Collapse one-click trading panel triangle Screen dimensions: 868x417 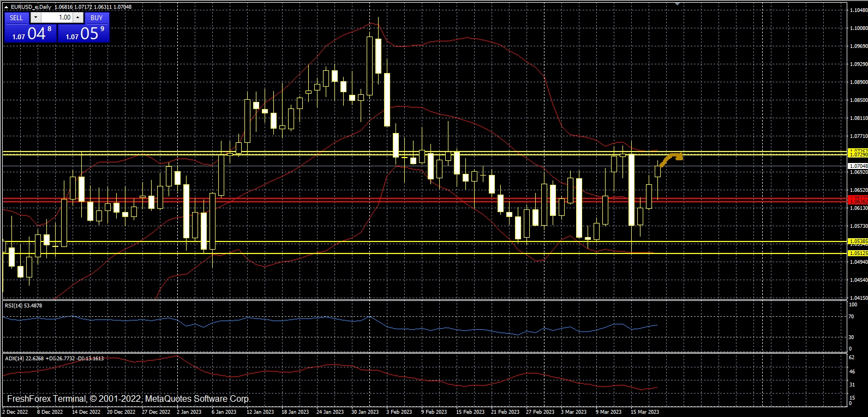(6, 7)
